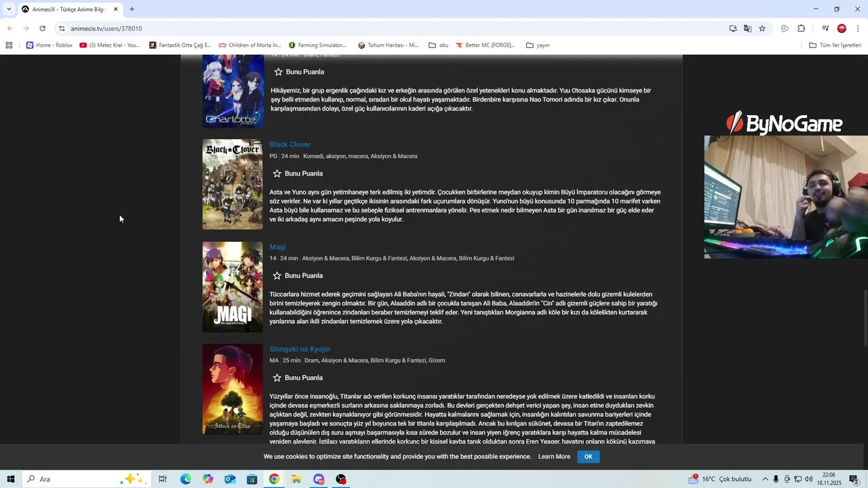
Task: Open the notification center icon
Action: click(x=854, y=479)
